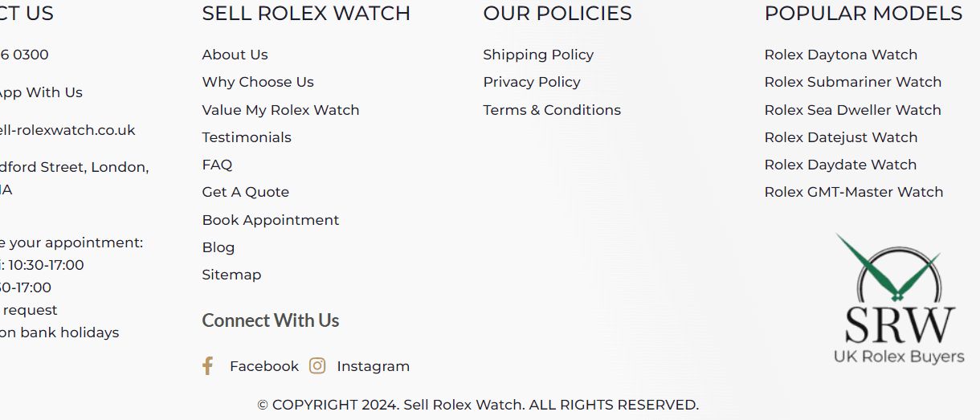
Task: Open the Privacy Policy link
Action: coord(531,82)
